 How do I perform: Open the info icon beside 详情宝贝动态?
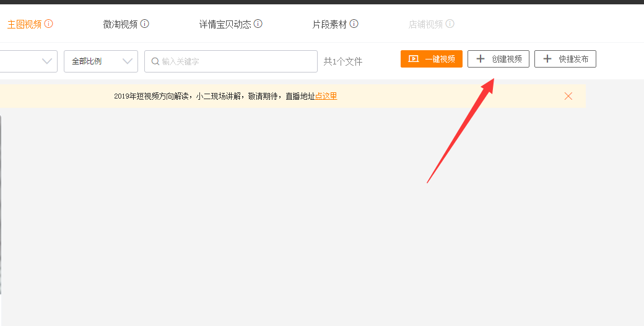point(258,24)
